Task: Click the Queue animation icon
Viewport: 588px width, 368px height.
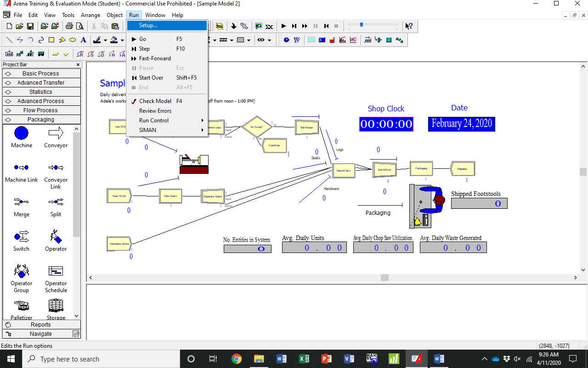Action: [x=368, y=40]
